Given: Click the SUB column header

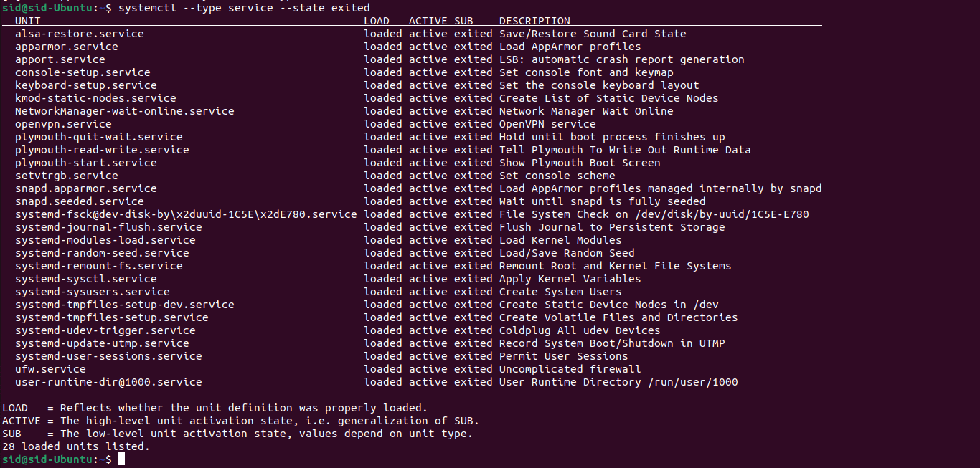Looking at the screenshot, I should pos(463,21).
